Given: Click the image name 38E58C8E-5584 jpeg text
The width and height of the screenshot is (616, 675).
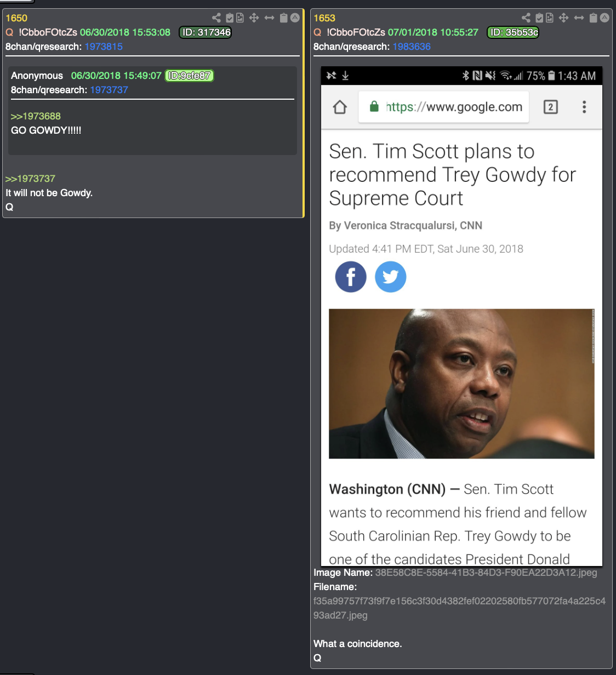Looking at the screenshot, I should 486,573.
